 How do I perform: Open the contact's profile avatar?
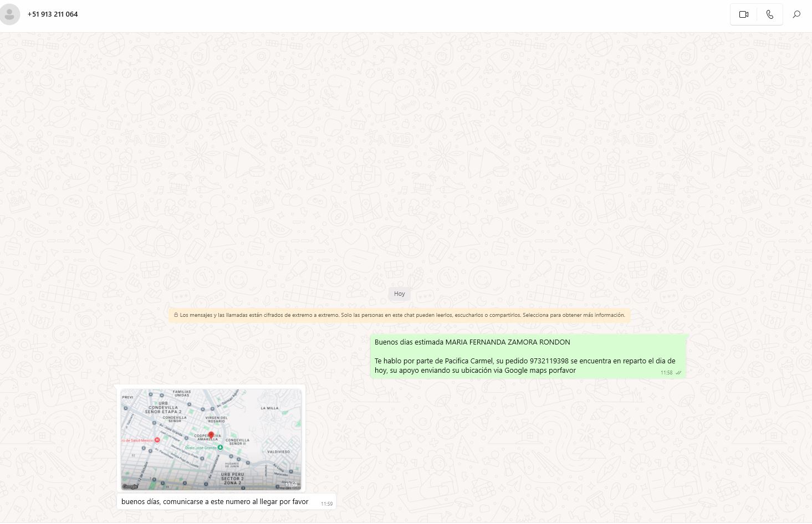pos(9,14)
